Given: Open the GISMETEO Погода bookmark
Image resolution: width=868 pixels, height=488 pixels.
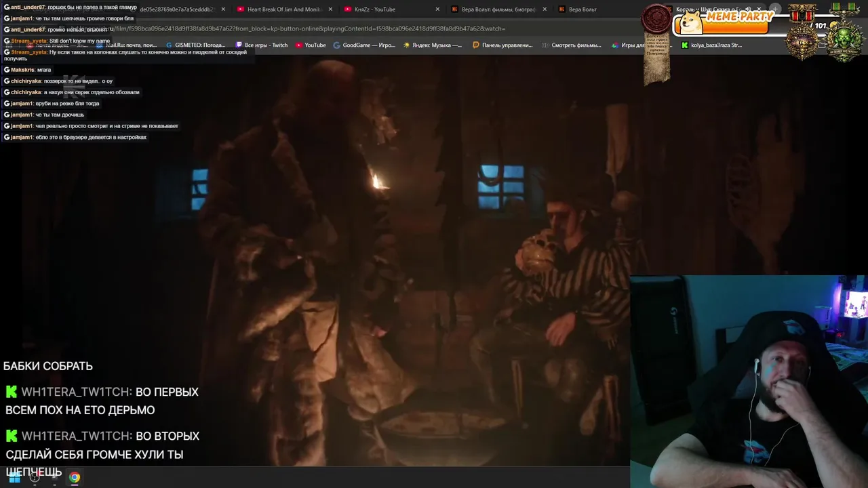Looking at the screenshot, I should (196, 45).
